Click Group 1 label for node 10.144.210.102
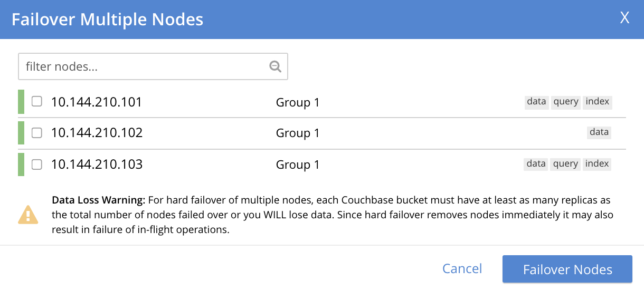Viewport: 644px width, 290px height. tap(298, 133)
